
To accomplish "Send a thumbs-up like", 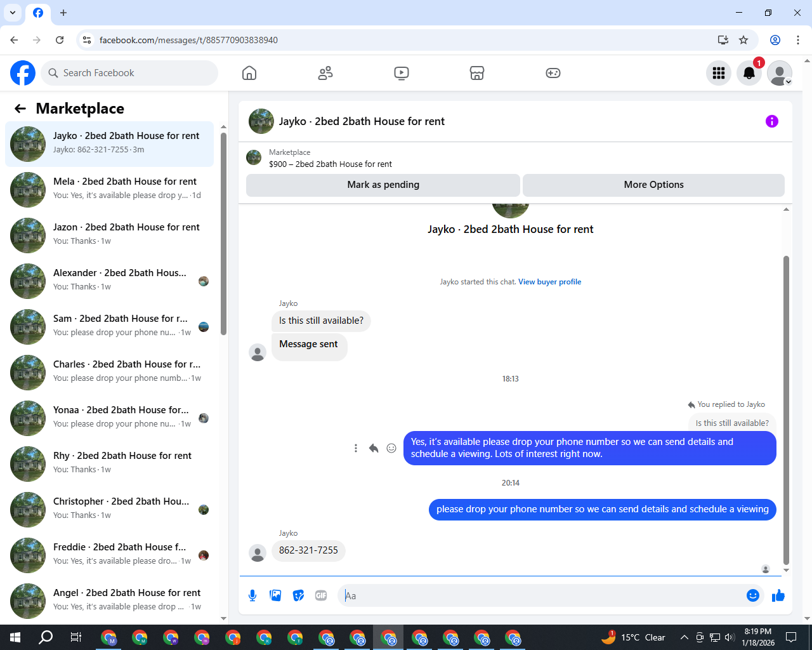I will point(778,595).
